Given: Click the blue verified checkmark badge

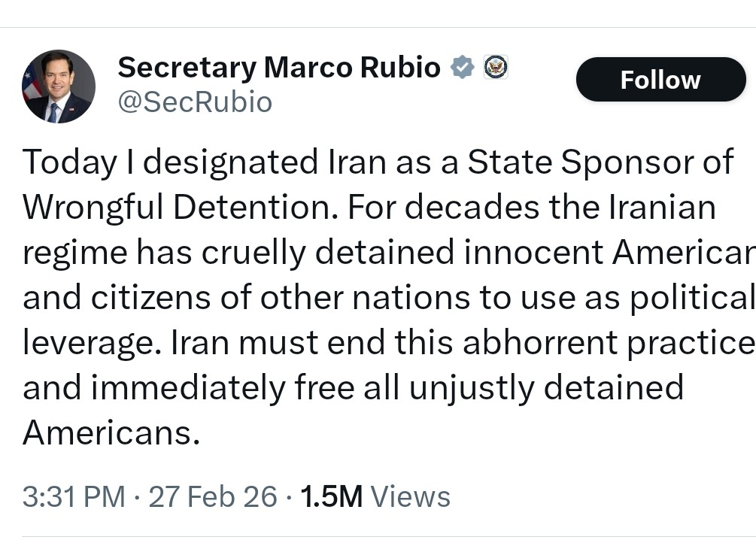Looking at the screenshot, I should pos(462,68).
